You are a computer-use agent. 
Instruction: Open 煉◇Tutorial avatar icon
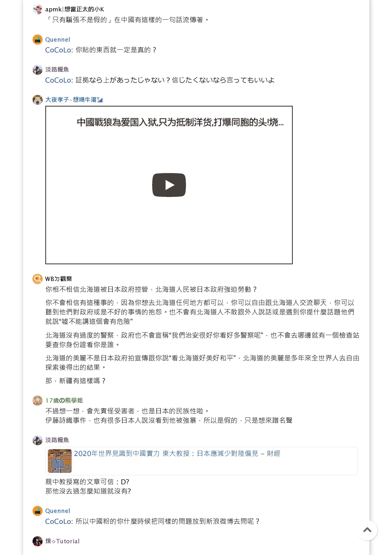click(x=37, y=541)
